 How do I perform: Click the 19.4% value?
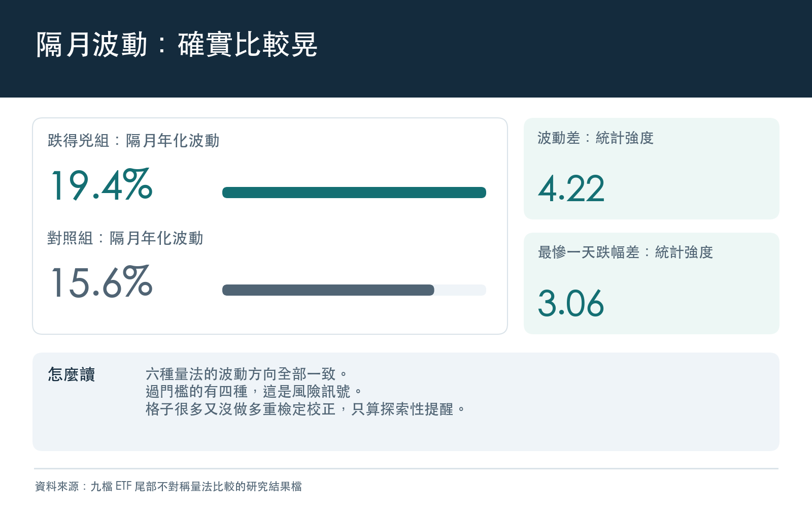click(x=101, y=185)
